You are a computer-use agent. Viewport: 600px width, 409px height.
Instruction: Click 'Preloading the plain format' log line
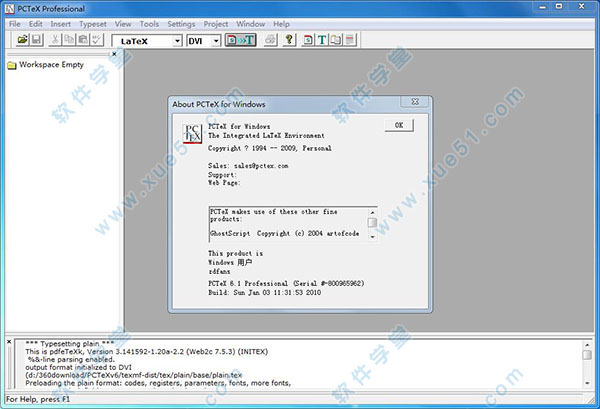(x=158, y=383)
